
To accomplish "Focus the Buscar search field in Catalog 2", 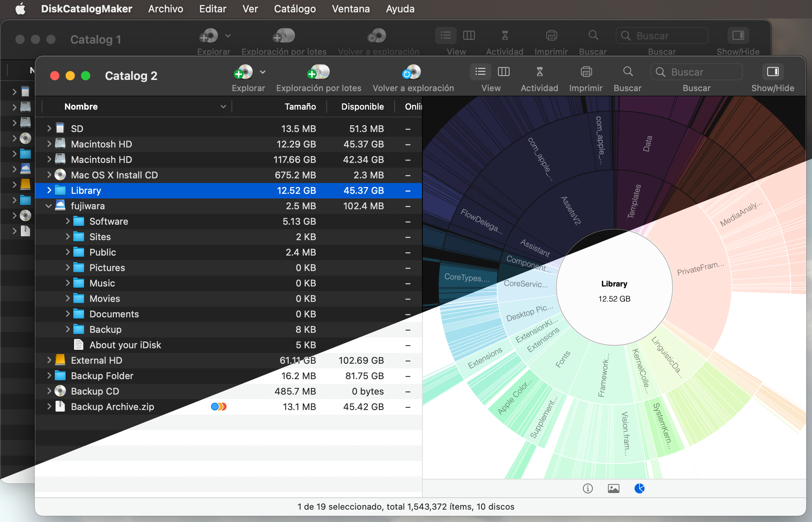I will tap(697, 72).
